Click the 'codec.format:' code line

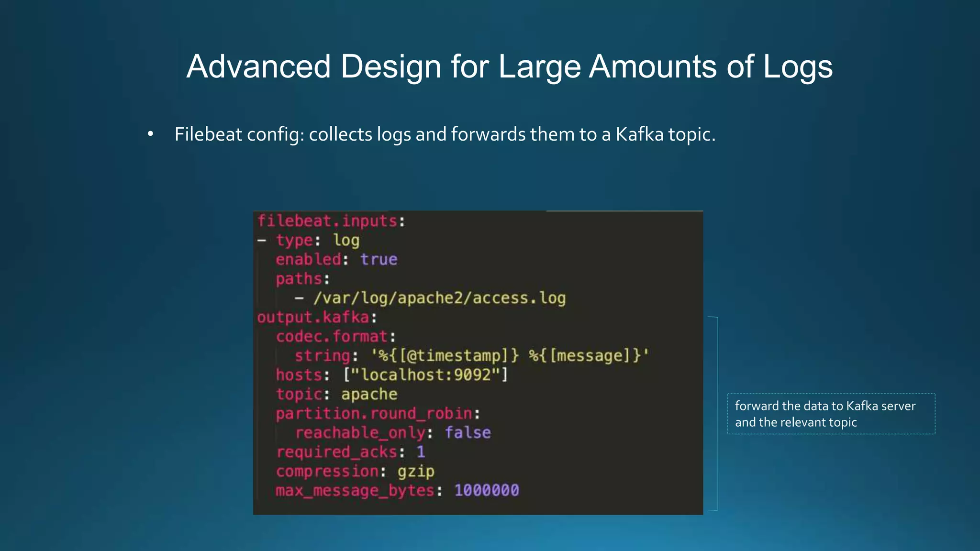(x=336, y=336)
